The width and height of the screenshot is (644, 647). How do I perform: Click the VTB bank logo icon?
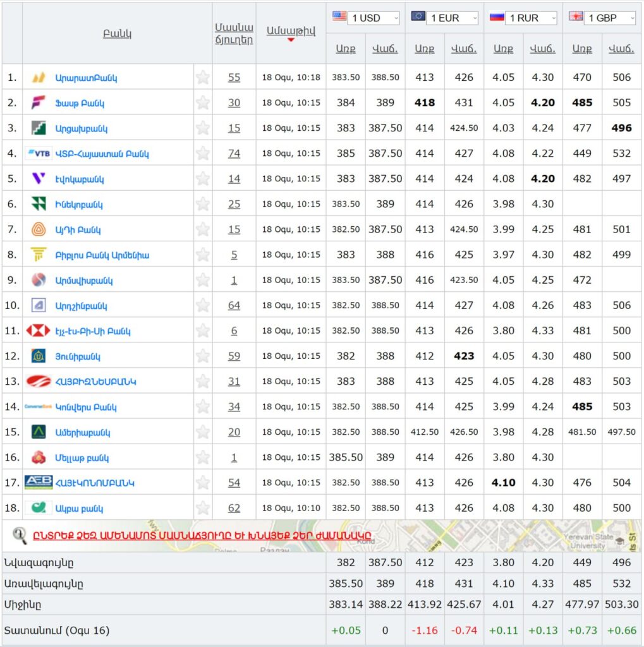[x=39, y=154]
